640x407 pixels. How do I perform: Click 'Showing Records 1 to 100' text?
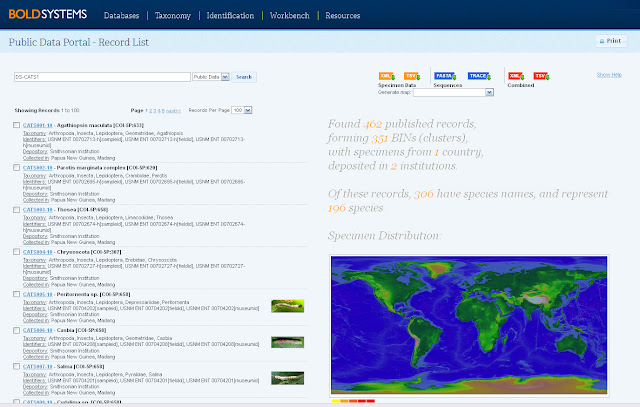(47, 111)
